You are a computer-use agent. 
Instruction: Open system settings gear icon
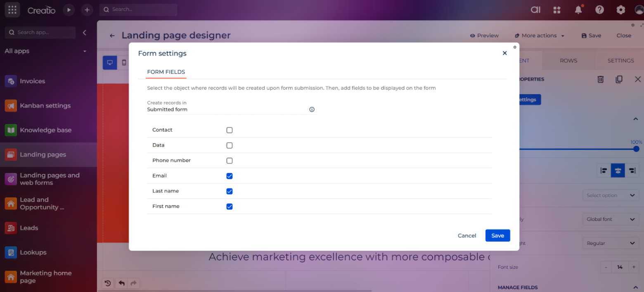(620, 10)
